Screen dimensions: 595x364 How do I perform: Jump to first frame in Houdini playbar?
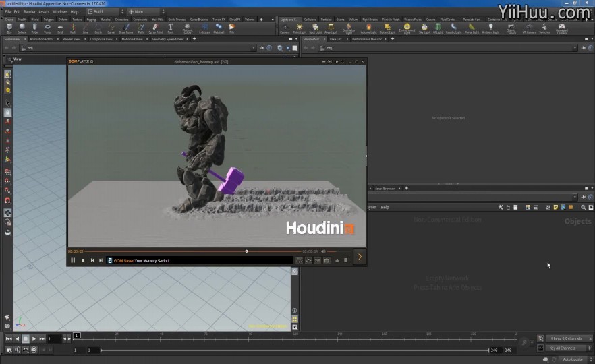(9, 338)
